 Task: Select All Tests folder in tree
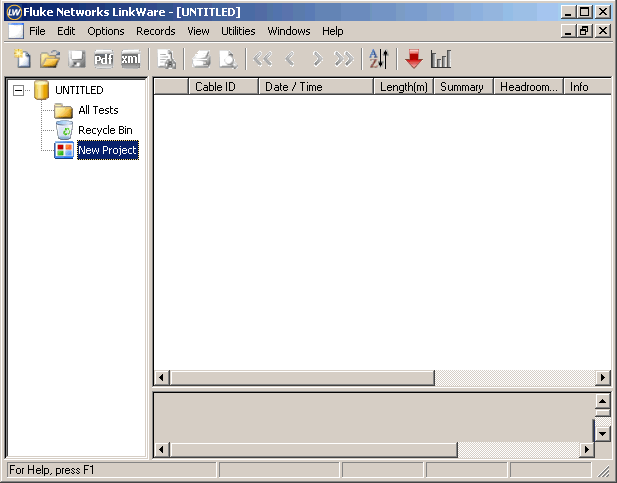click(x=98, y=110)
